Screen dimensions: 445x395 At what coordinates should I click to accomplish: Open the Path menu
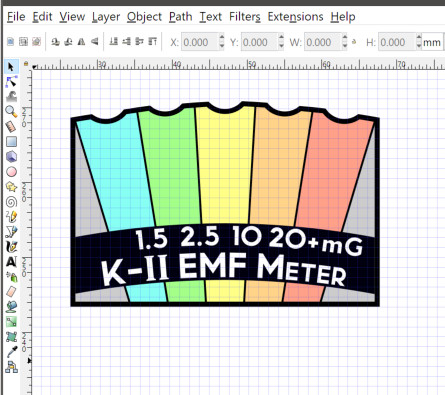pyautogui.click(x=180, y=16)
